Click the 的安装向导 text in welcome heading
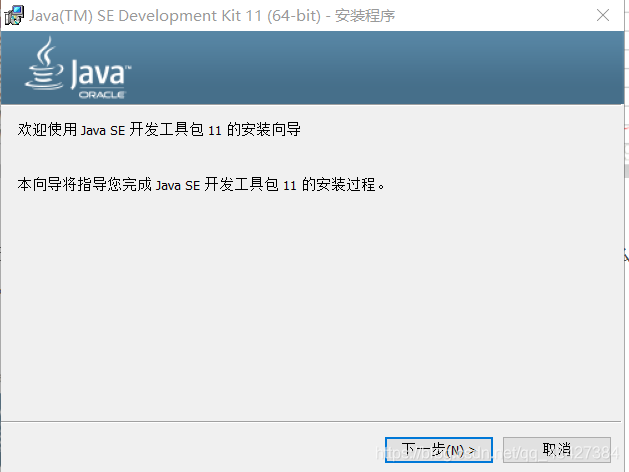The width and height of the screenshot is (629, 472). pyautogui.click(x=264, y=130)
